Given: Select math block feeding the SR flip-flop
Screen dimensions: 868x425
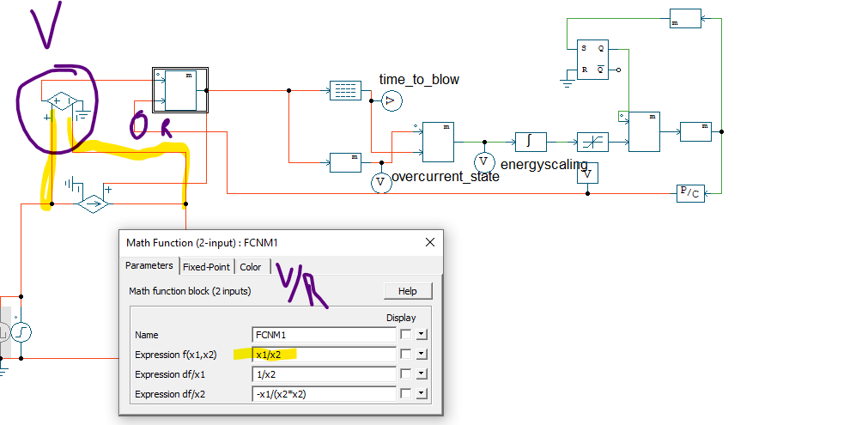Looking at the screenshot, I should (x=685, y=18).
